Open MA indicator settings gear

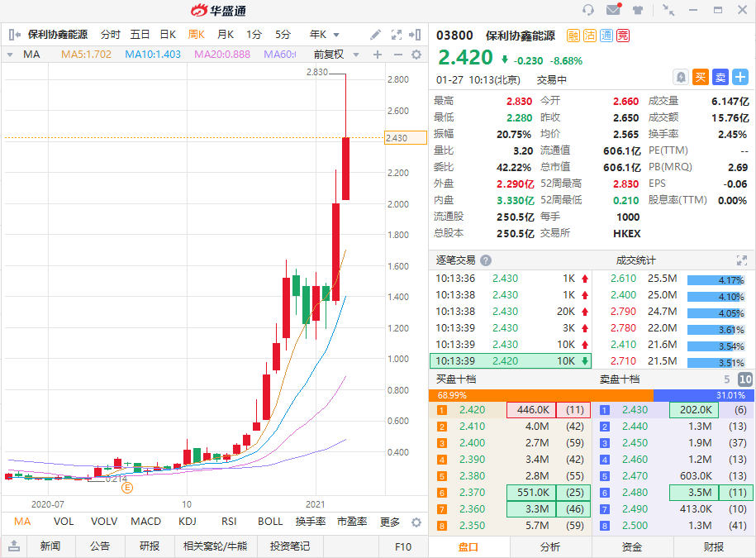pyautogui.click(x=416, y=55)
